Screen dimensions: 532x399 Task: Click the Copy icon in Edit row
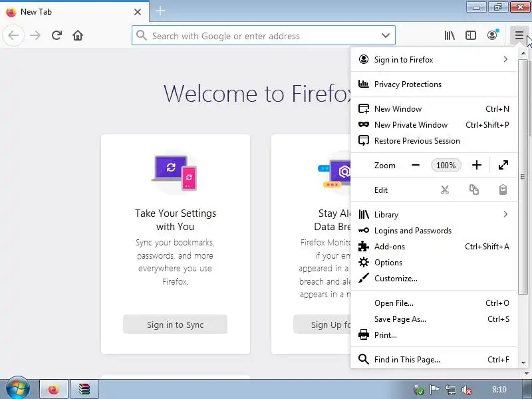click(474, 190)
